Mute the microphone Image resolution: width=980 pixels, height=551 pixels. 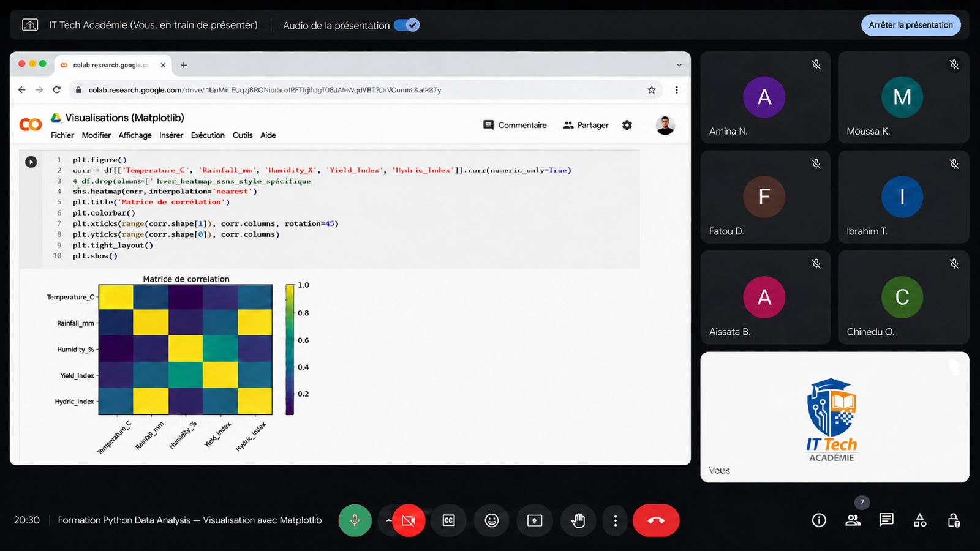coord(355,520)
